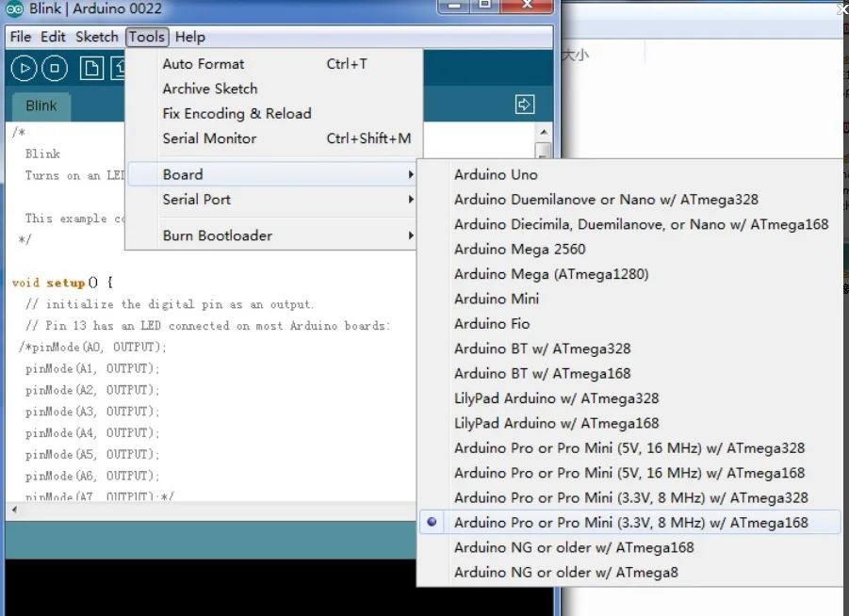Click the 'pinMode(A3, OUTPUT);' code line
This screenshot has height=616, width=849.
[92, 412]
